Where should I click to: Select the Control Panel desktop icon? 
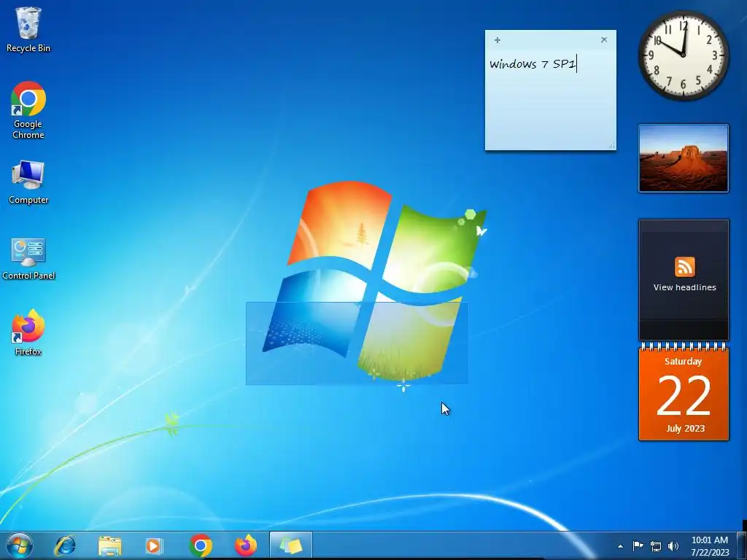coord(28,259)
